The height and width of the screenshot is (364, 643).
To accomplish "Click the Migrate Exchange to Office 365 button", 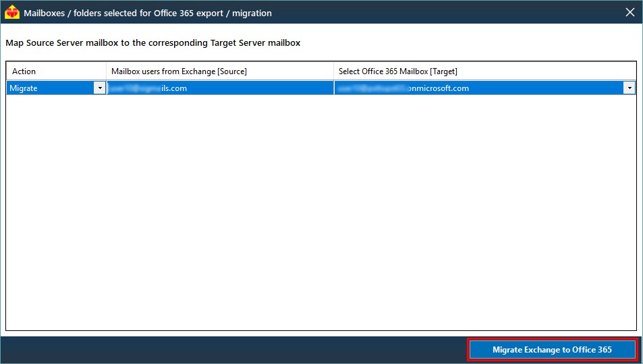I will [552, 350].
